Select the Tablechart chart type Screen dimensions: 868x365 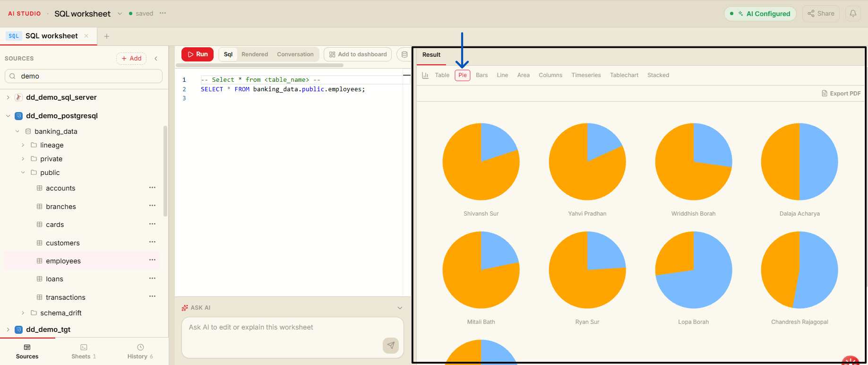[624, 75]
